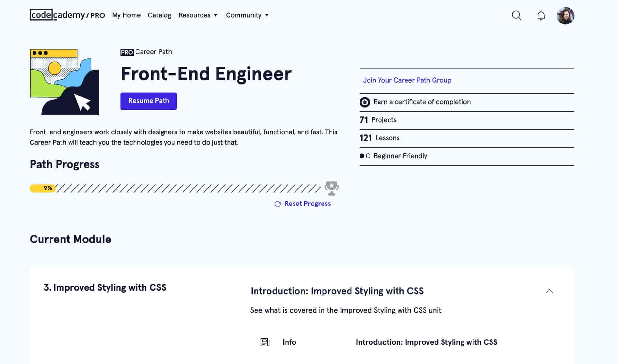Open the Catalog page
Viewport: 618px width, 364px height.
coord(159,15)
